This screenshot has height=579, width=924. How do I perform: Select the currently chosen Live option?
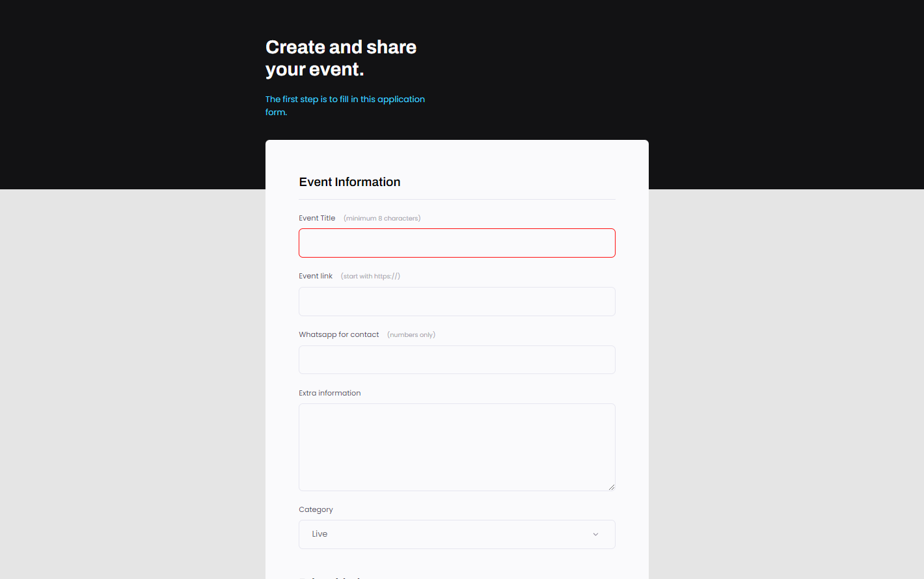point(319,533)
